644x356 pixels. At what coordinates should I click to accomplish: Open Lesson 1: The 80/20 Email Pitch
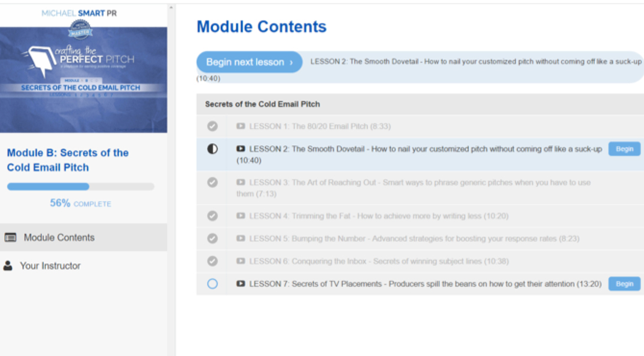click(320, 126)
